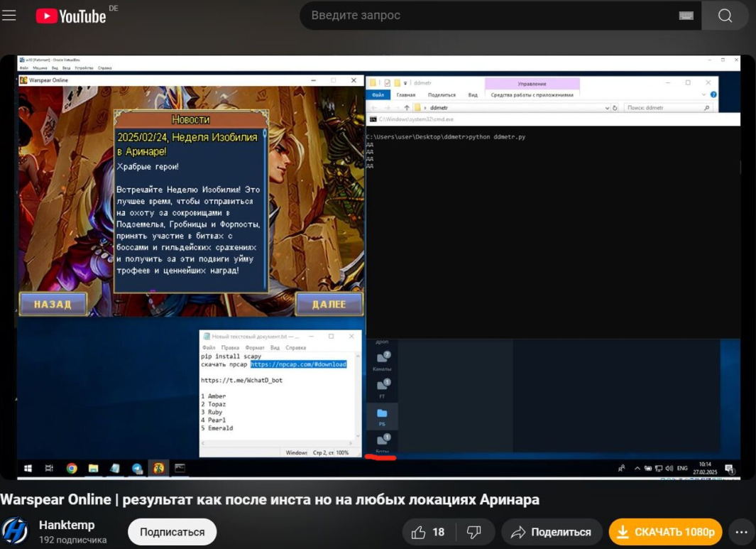
Task: Open the on-screen keyboard in search bar
Action: 686,16
